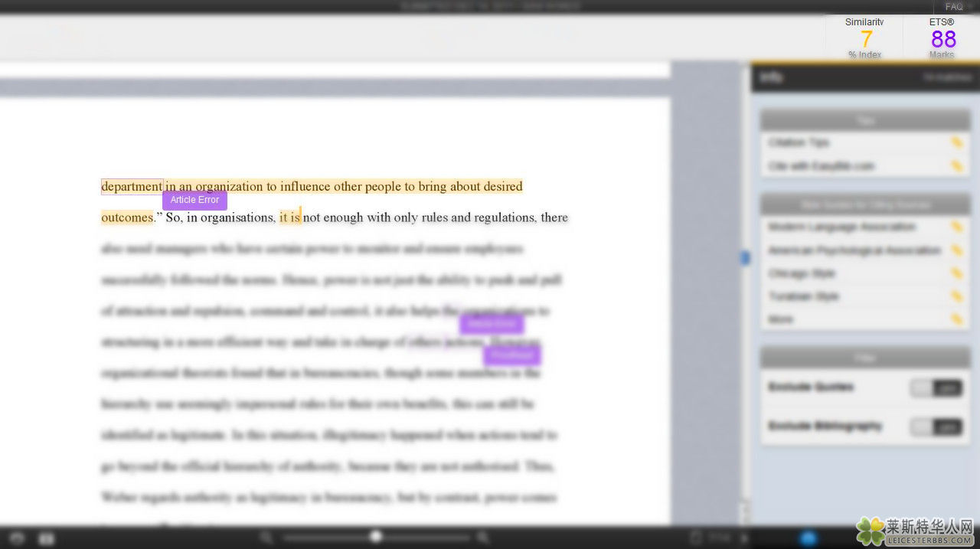Go to next page using bottom arrow
This screenshot has height=549, width=980.
(x=743, y=538)
